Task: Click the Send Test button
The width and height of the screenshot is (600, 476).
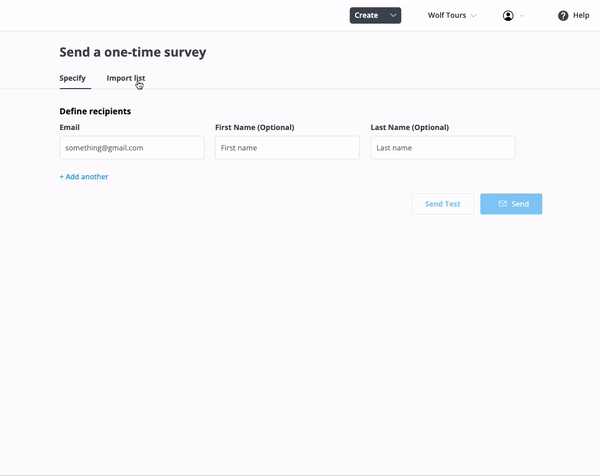Action: [x=443, y=204]
